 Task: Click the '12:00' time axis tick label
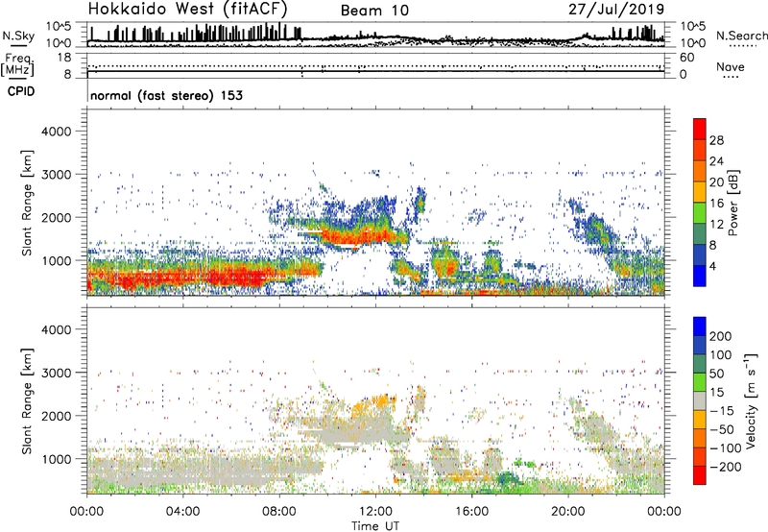[x=375, y=512]
